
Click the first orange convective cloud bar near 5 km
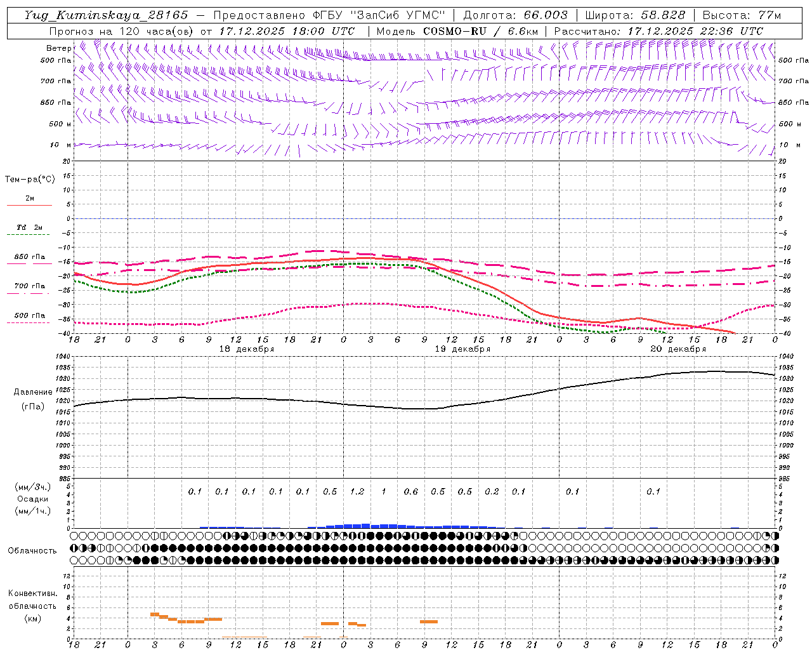[x=155, y=614]
